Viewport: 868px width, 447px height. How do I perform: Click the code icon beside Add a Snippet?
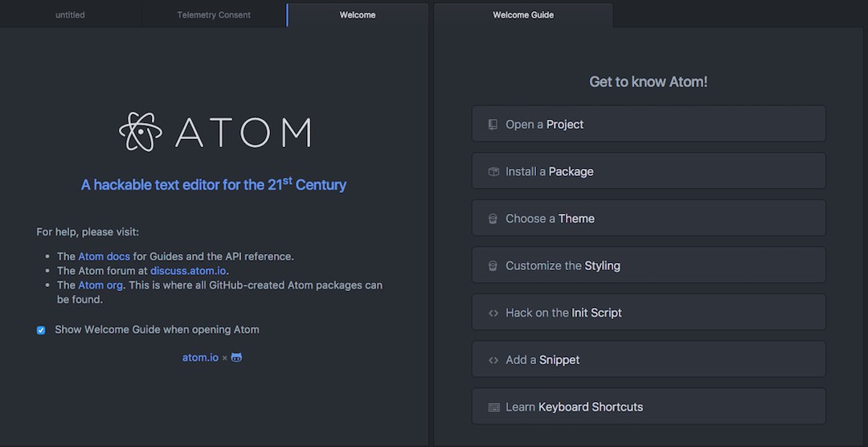(x=493, y=360)
